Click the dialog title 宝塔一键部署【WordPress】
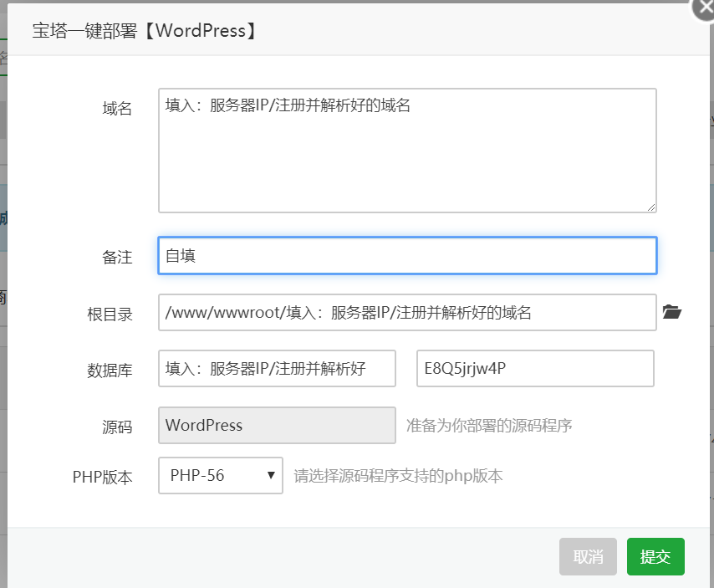The height and width of the screenshot is (588, 714). 144,31
